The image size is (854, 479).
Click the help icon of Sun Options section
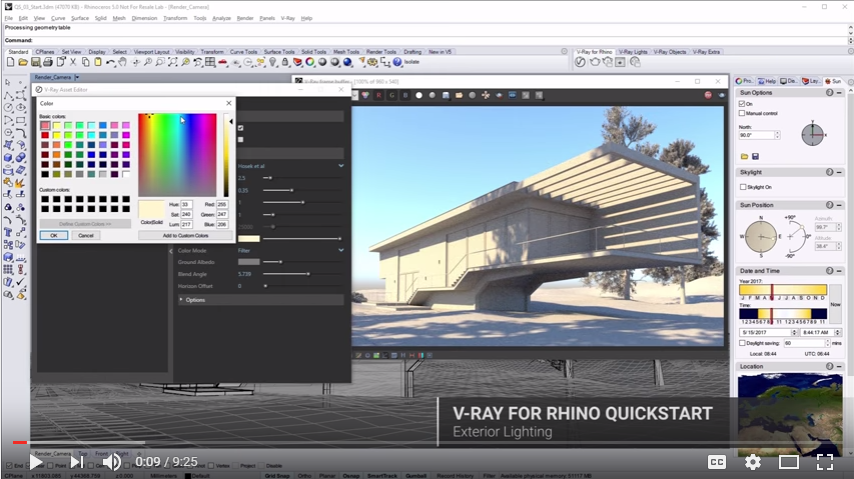click(x=829, y=93)
